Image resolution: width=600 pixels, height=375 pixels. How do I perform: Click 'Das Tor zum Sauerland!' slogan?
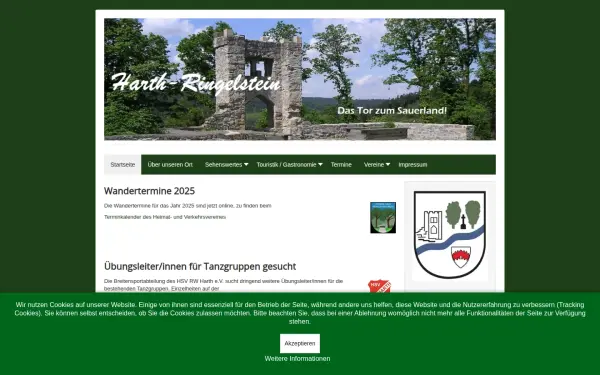coord(392,111)
